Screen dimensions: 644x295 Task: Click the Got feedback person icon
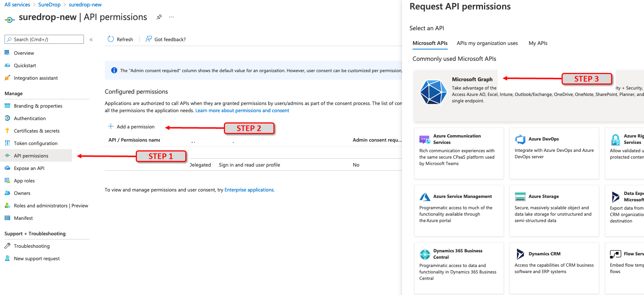(x=149, y=39)
